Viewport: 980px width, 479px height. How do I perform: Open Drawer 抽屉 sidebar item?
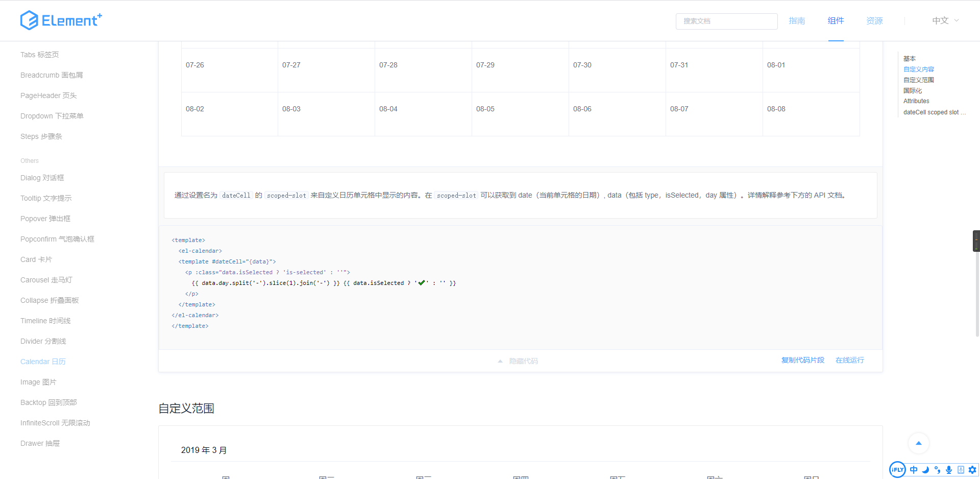tap(40, 443)
